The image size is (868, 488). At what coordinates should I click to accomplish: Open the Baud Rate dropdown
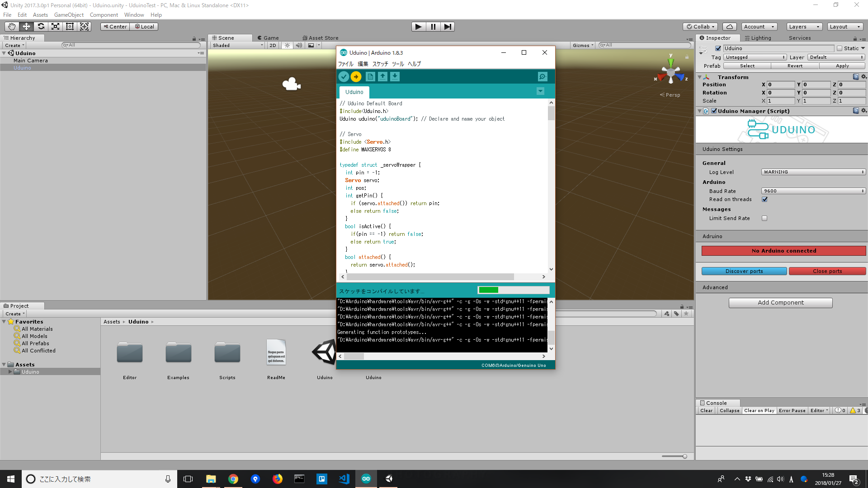813,191
